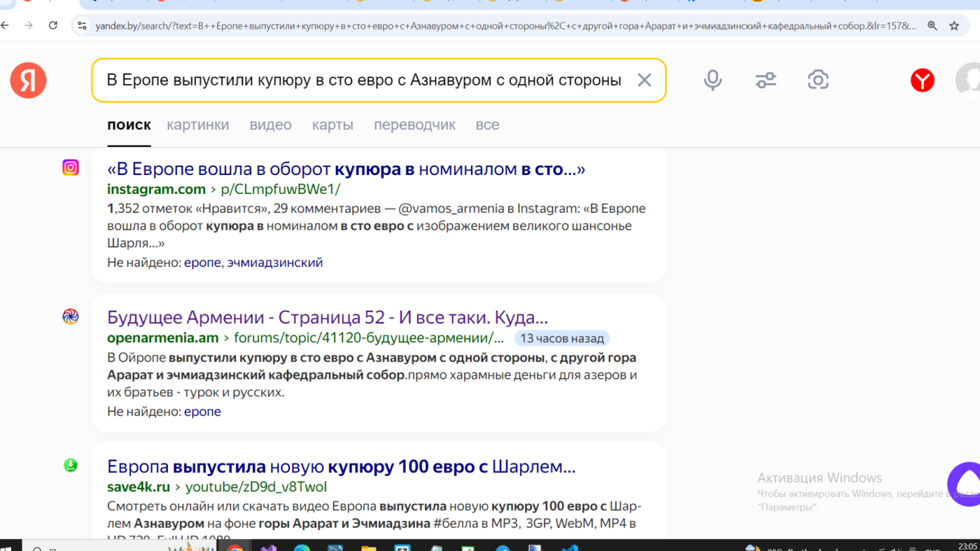Open the openarmenia.am forum result
The width and height of the screenshot is (980, 551).
click(x=327, y=317)
